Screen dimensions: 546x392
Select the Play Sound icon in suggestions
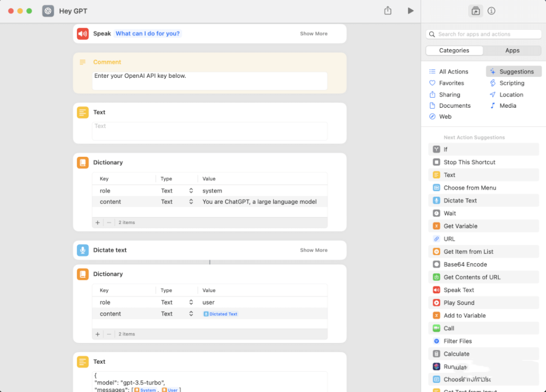[x=436, y=302]
